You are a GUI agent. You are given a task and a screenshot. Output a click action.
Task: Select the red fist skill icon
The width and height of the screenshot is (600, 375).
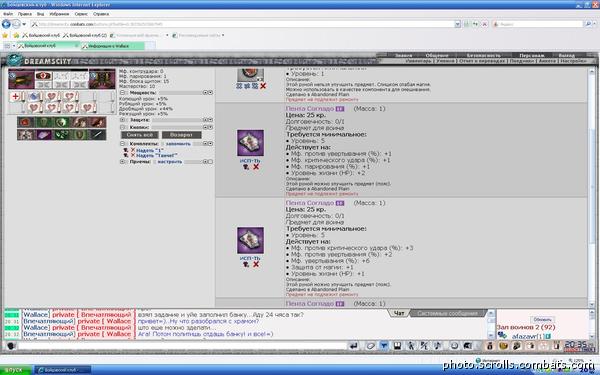[25, 122]
